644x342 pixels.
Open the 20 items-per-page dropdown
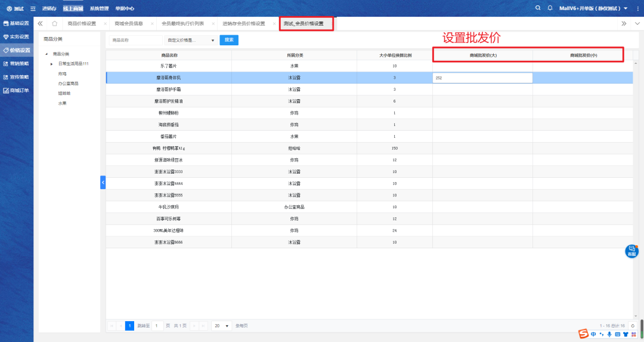point(221,326)
